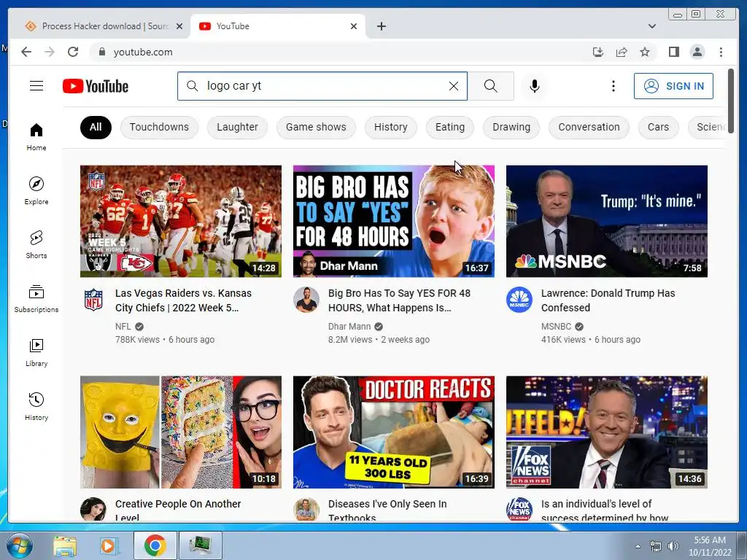Start voice search with microphone

pos(535,86)
